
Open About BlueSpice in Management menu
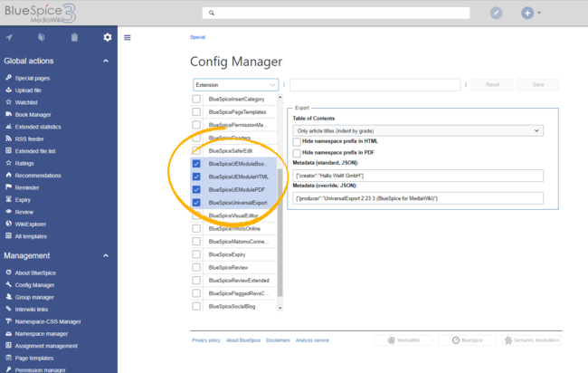[35, 273]
